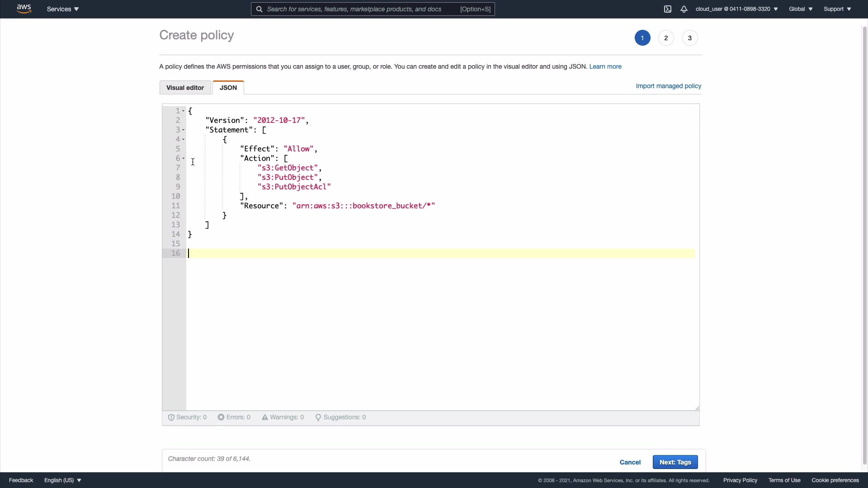868x488 pixels.
Task: Click the Warnings triangle icon
Action: pyautogui.click(x=265, y=418)
